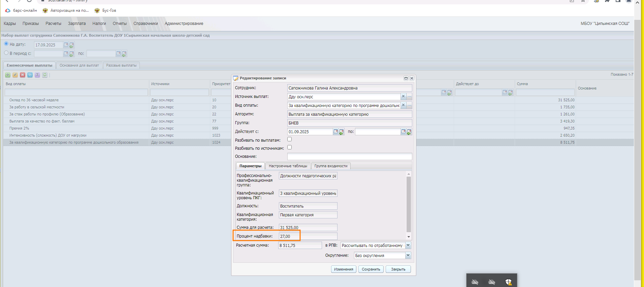This screenshot has width=644, height=287.
Task: Maximize the 'Редактирование записи' dialog
Action: pos(406,78)
